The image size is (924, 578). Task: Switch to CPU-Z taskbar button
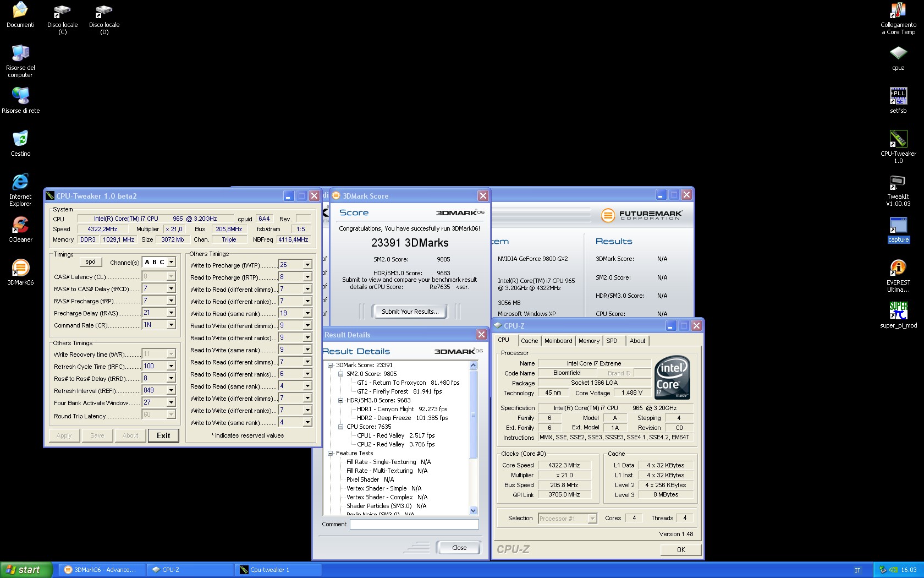click(x=190, y=570)
